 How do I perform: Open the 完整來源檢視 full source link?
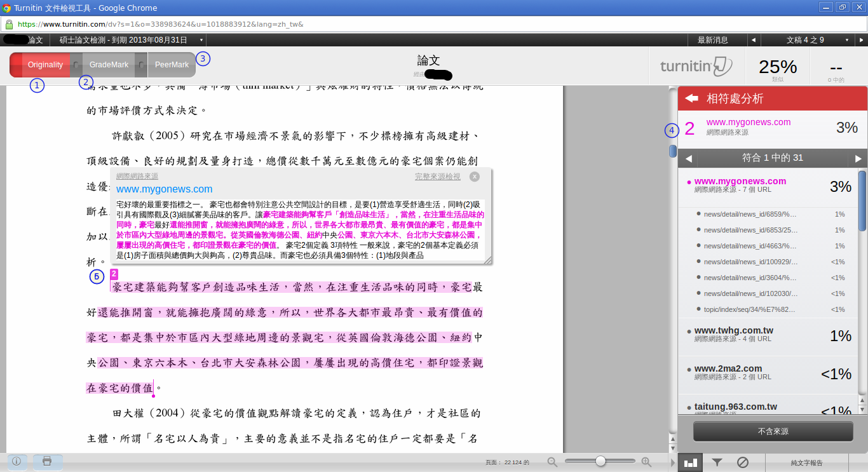coord(437,177)
